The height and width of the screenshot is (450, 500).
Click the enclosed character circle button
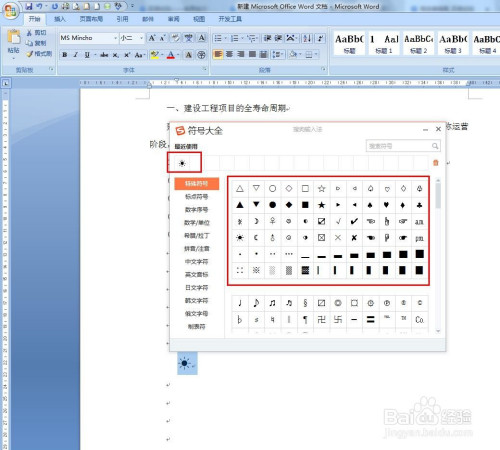point(201,55)
